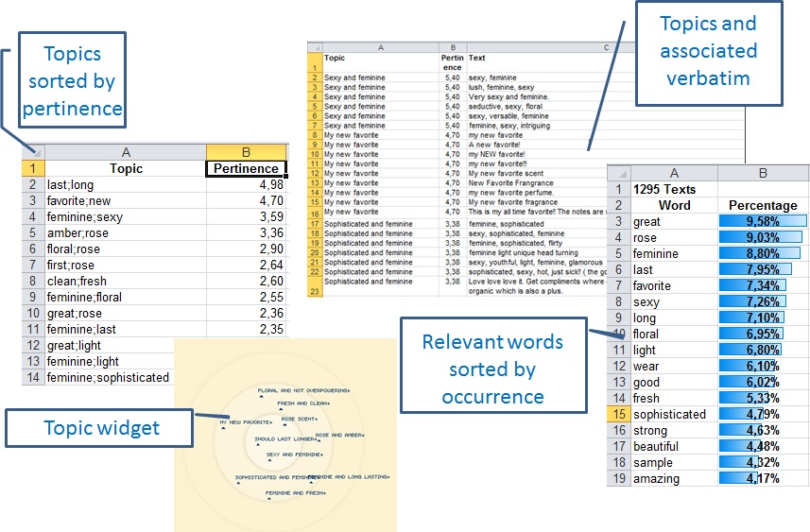This screenshot has height=532, width=810.
Task: Select all cells via corner of verbatim table
Action: [315, 47]
